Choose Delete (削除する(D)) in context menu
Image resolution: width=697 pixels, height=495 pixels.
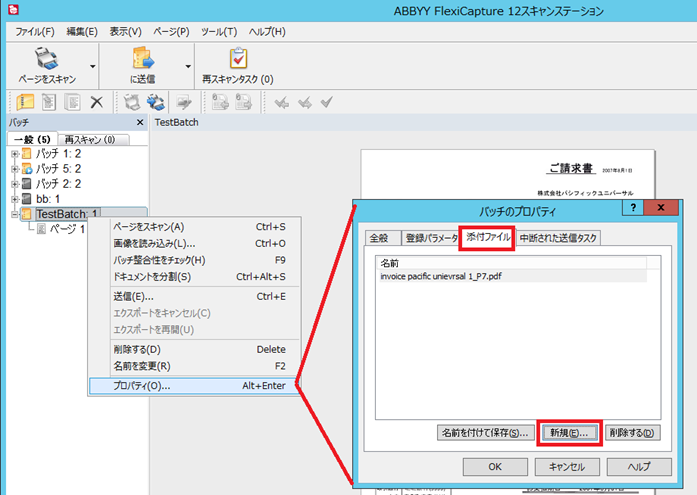click(x=194, y=350)
